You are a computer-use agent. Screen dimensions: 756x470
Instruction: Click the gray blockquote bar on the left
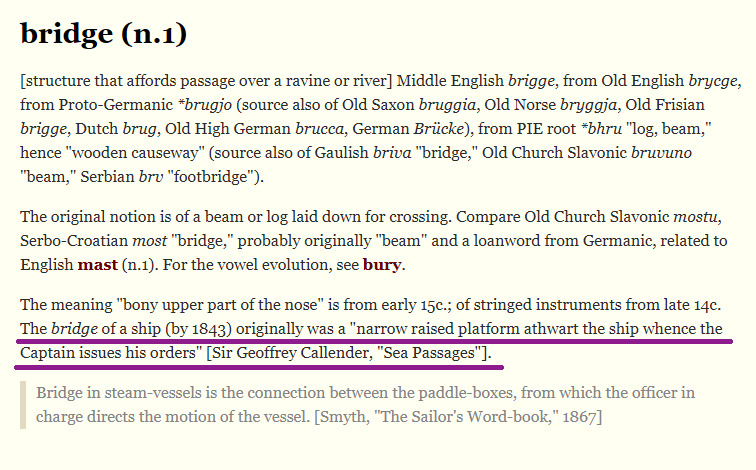[x=23, y=404]
